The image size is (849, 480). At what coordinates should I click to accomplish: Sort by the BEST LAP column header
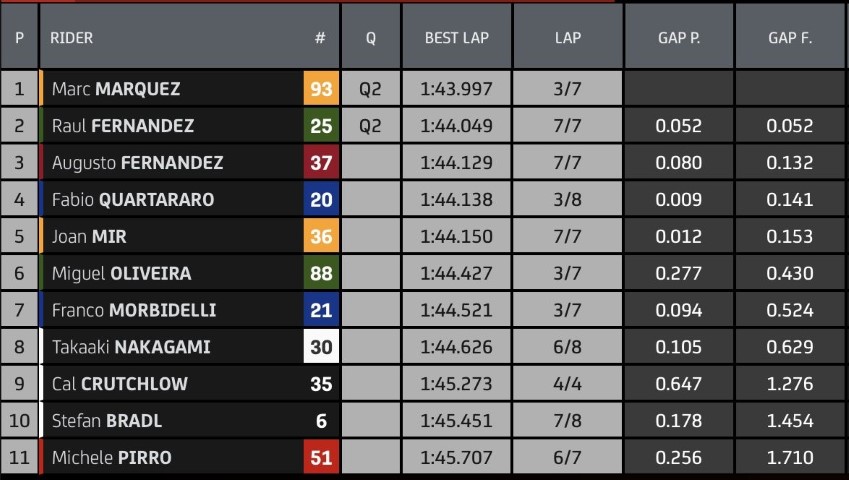pos(456,37)
